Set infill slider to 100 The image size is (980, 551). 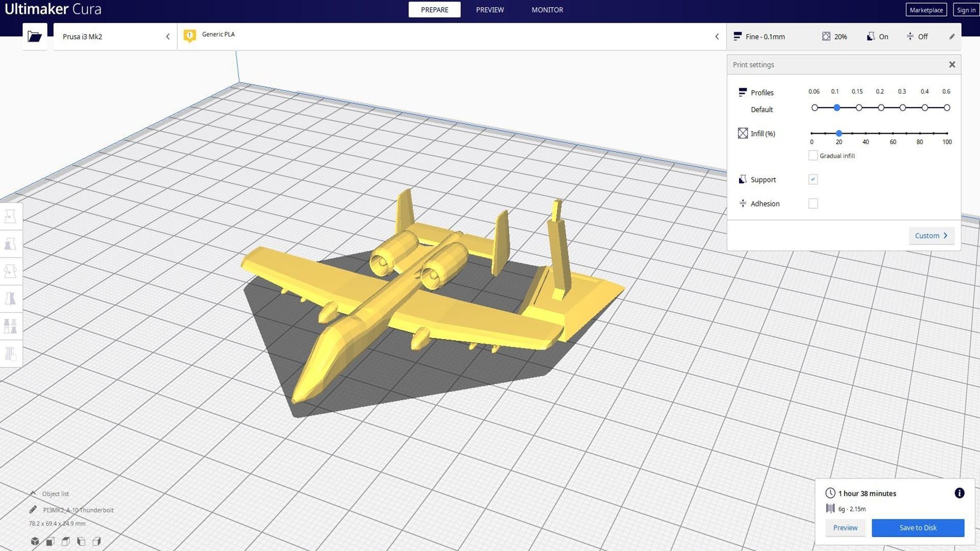coord(947,133)
